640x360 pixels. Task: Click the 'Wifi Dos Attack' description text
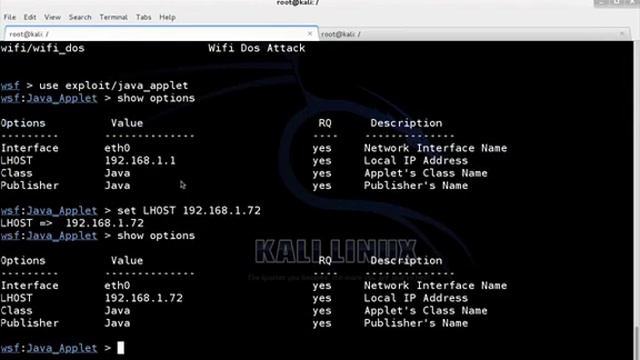[x=257, y=48]
